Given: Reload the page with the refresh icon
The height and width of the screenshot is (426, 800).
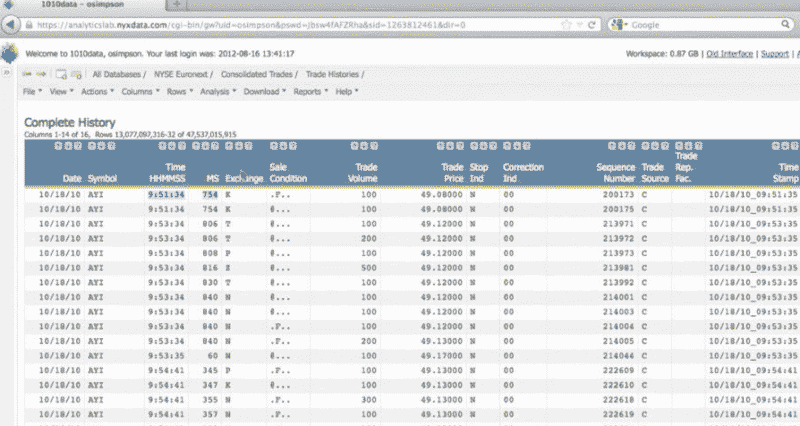Looking at the screenshot, I should [589, 25].
